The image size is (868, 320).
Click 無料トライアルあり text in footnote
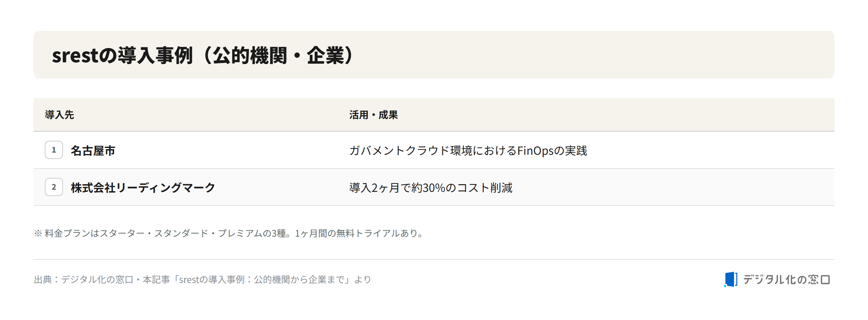377,233
